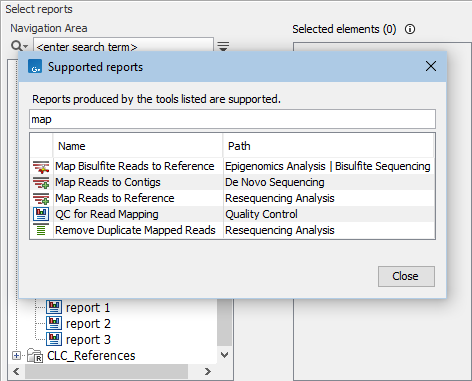Click the horizontal scrollbar thumb in Navigation Area
This screenshot has width=472, height=381.
click(x=106, y=371)
